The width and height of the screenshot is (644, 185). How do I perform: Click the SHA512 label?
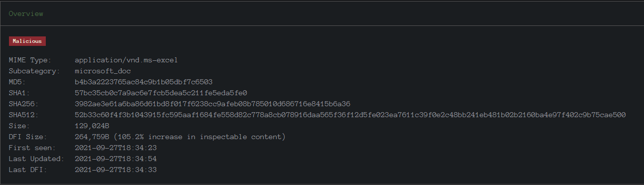(x=23, y=115)
